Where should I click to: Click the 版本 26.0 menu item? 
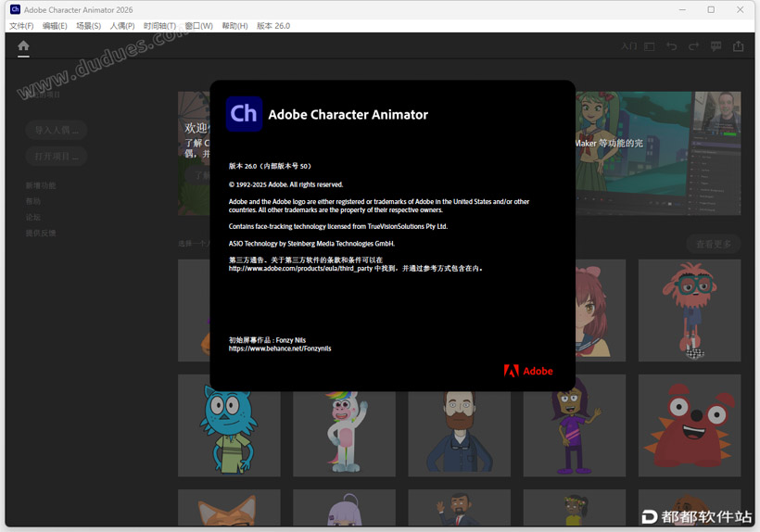(x=273, y=26)
